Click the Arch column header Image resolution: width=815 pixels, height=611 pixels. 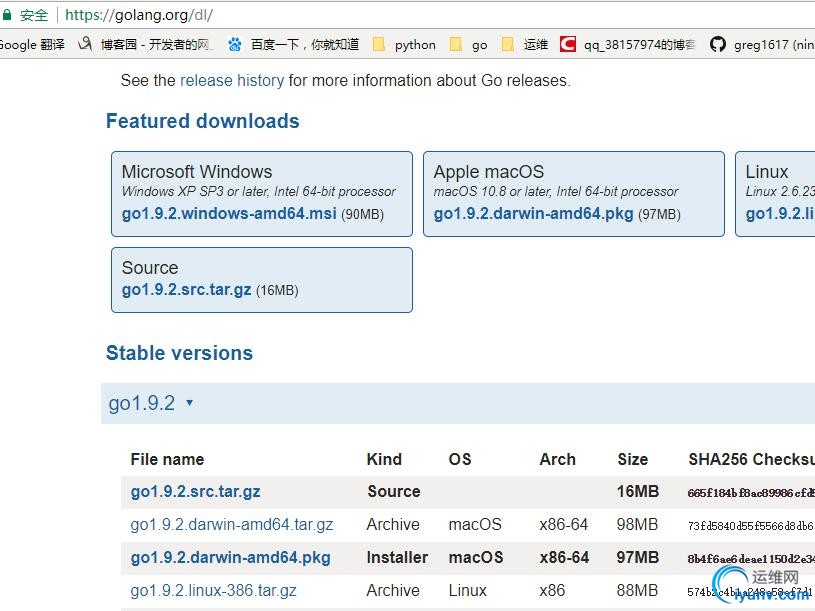(558, 459)
